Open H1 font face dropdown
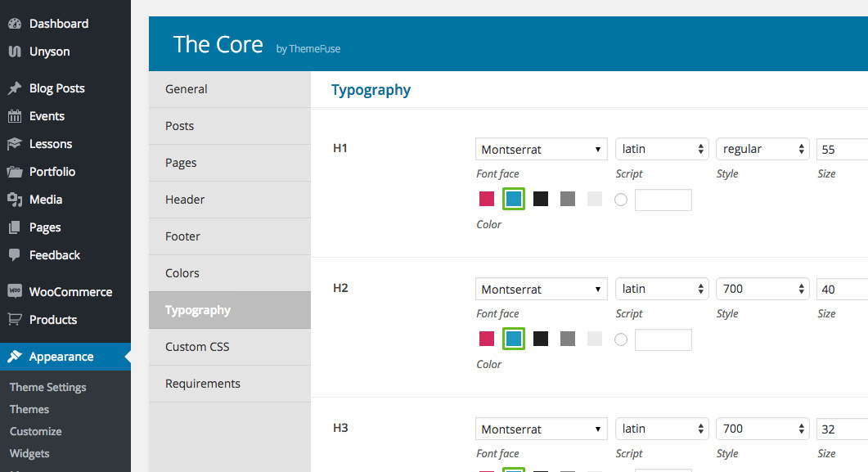Image resolution: width=868 pixels, height=472 pixels. [542, 150]
